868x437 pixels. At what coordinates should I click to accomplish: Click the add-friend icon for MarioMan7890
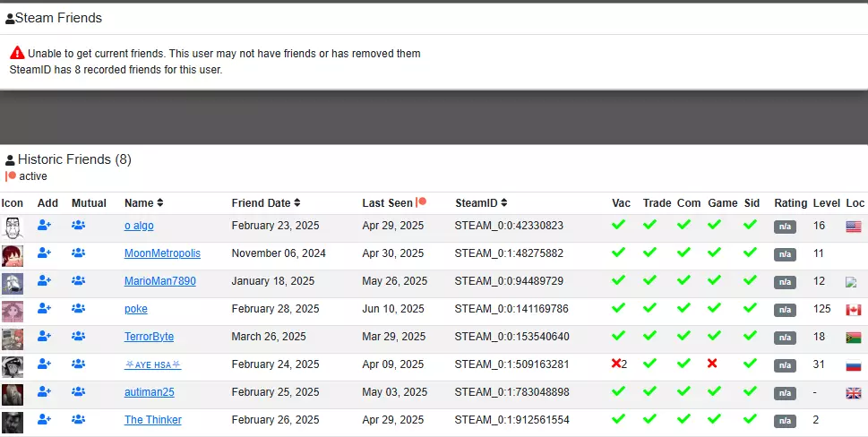coord(44,280)
